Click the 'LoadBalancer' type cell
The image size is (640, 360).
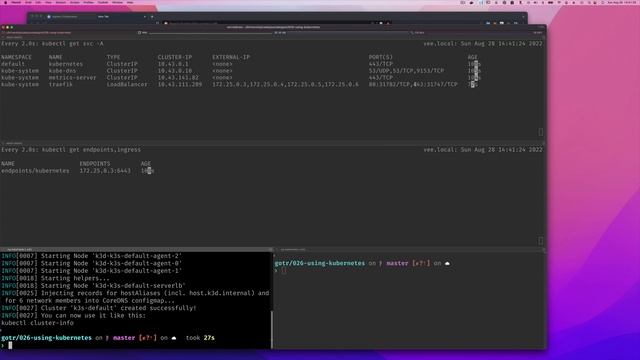pos(127,84)
